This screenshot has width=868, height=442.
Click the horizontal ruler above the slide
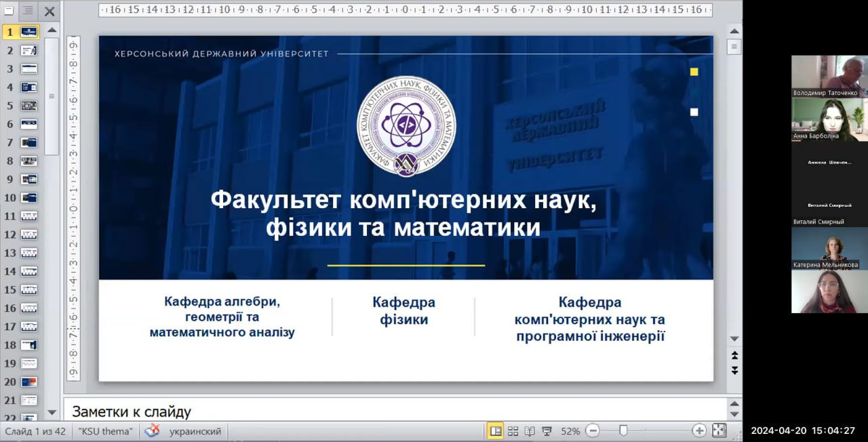click(405, 10)
